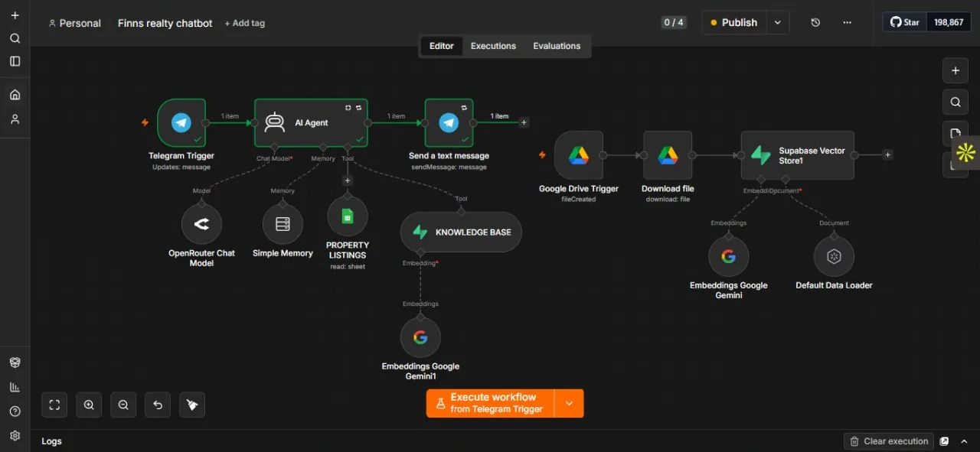Open the Send a text message node
This screenshot has height=452, width=980.
pyautogui.click(x=449, y=122)
